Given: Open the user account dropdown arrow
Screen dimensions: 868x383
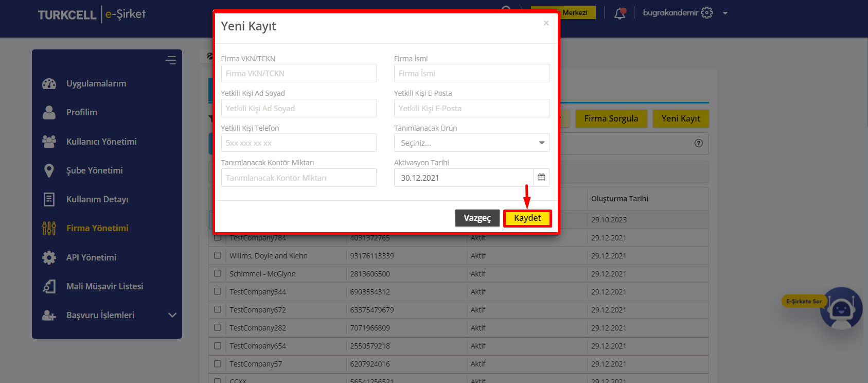Looking at the screenshot, I should (x=725, y=13).
